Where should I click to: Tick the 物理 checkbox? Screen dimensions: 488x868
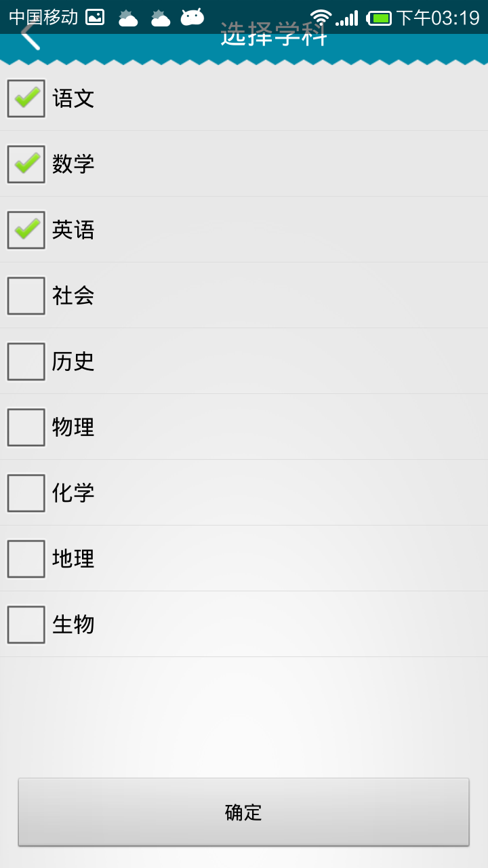point(26,427)
